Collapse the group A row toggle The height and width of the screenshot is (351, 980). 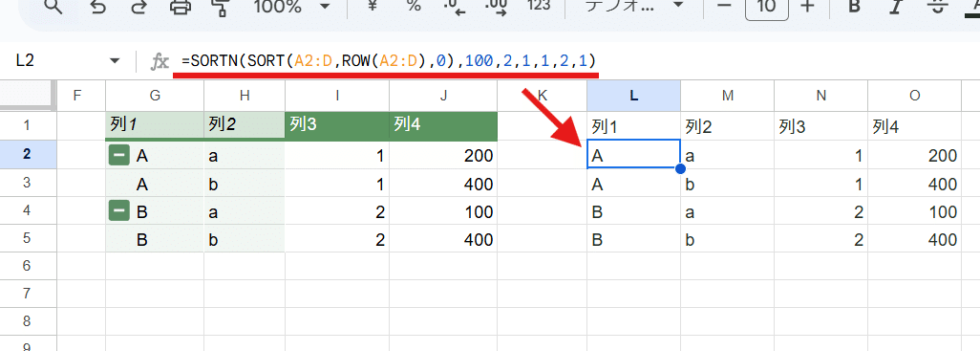tap(118, 156)
